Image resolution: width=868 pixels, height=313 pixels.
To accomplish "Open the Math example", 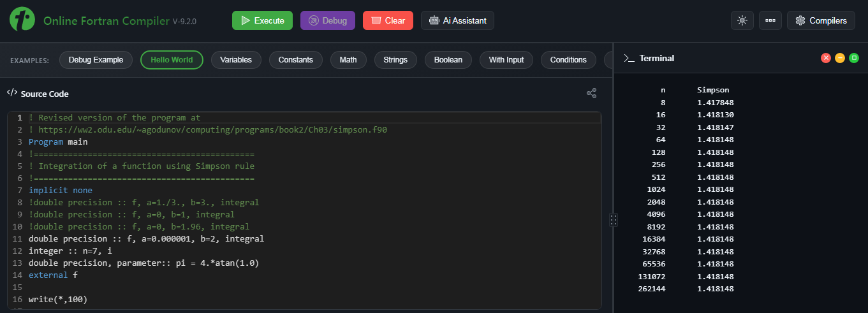I will point(348,60).
